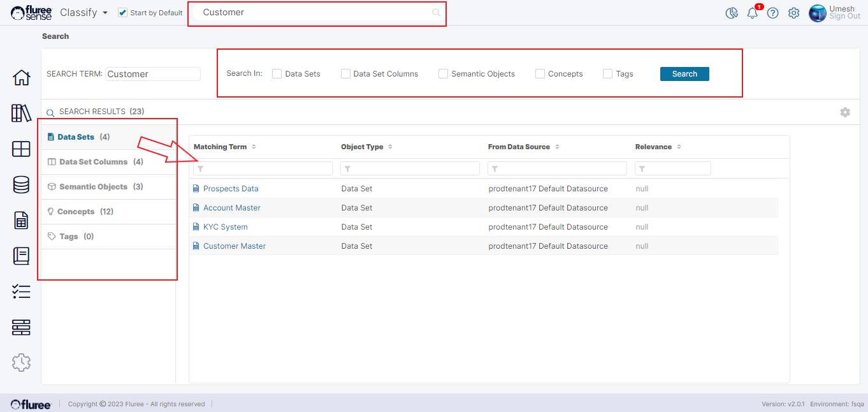
Task: Enable the Data Set Columns checkbox
Action: click(x=345, y=74)
